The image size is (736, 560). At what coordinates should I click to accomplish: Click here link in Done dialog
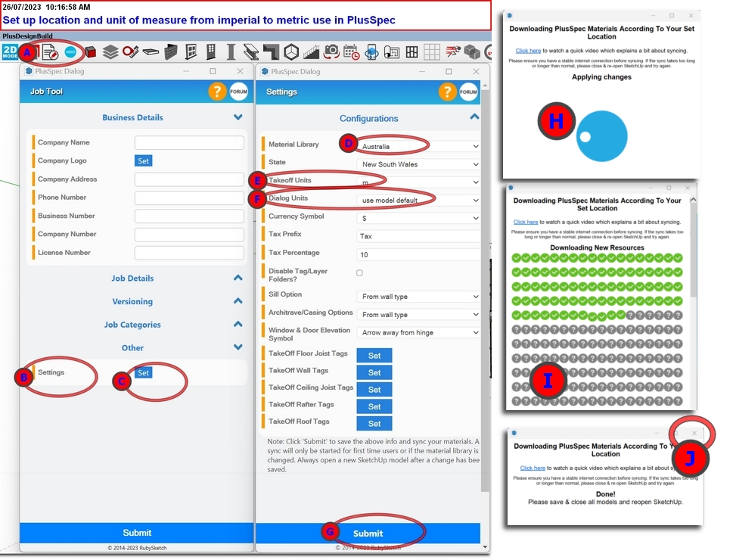(533, 468)
